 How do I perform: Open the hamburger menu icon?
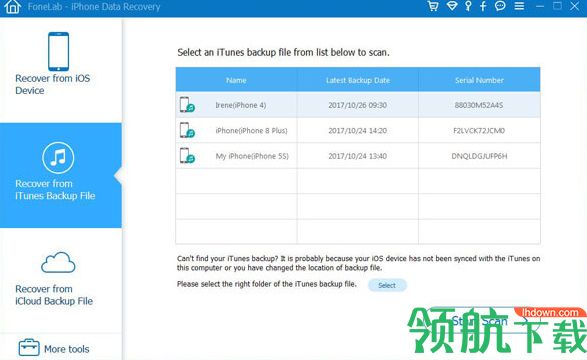519,6
